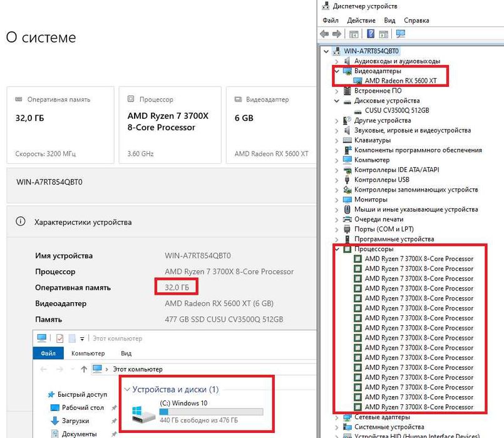Click the Загрузки download arrow icon
Image resolution: width=504 pixels, height=438 pixels.
coord(55,420)
